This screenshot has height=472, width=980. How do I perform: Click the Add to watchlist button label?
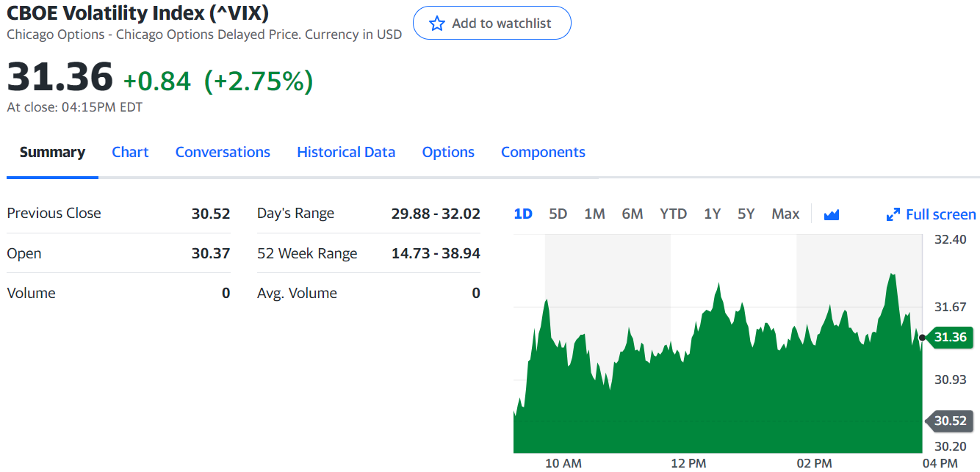(502, 23)
